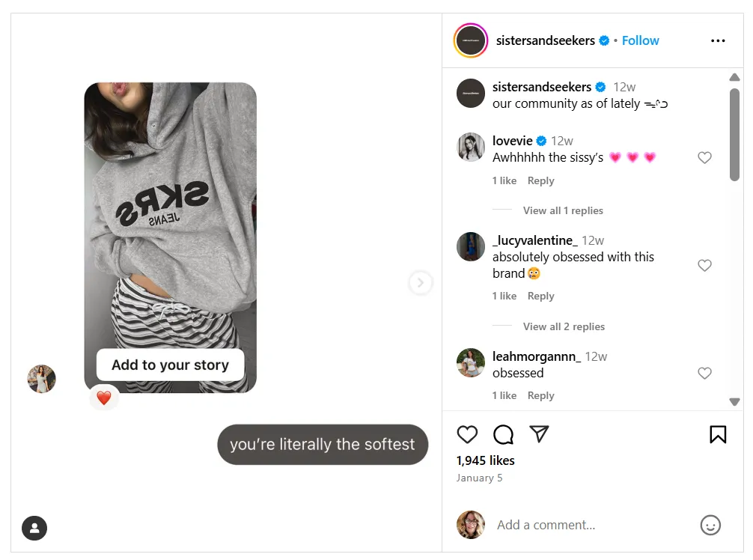Like leahmorgannn_'s comment
Screen dimensions: 753x560
(x=704, y=373)
